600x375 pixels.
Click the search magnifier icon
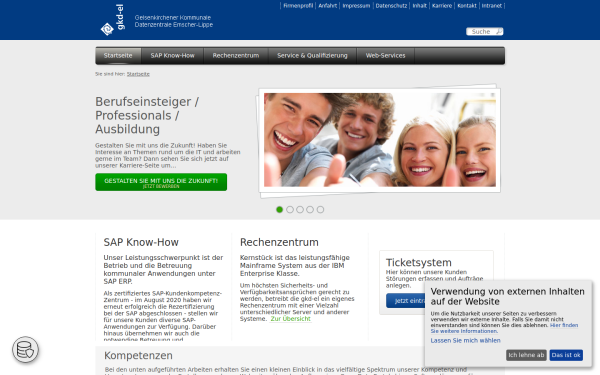499,31
